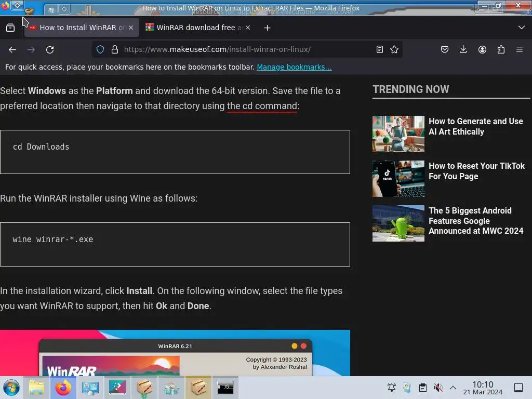Viewport: 532px width, 399px height.
Task: Toggle the keep-above diamond title bar button
Action: point(18,5)
